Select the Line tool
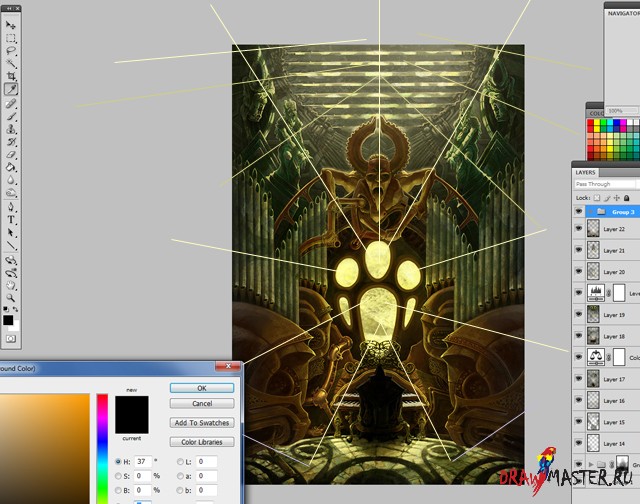640x504 pixels. coord(11,246)
